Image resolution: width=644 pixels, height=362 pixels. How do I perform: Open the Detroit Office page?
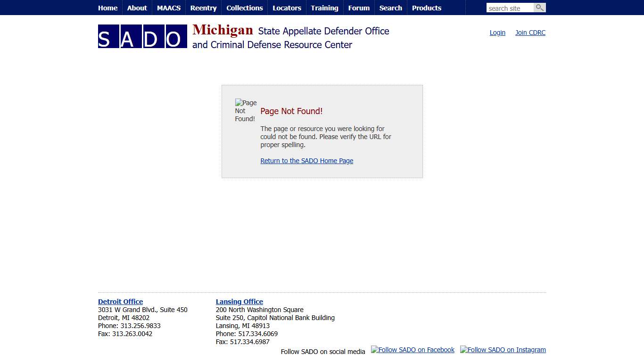point(120,302)
